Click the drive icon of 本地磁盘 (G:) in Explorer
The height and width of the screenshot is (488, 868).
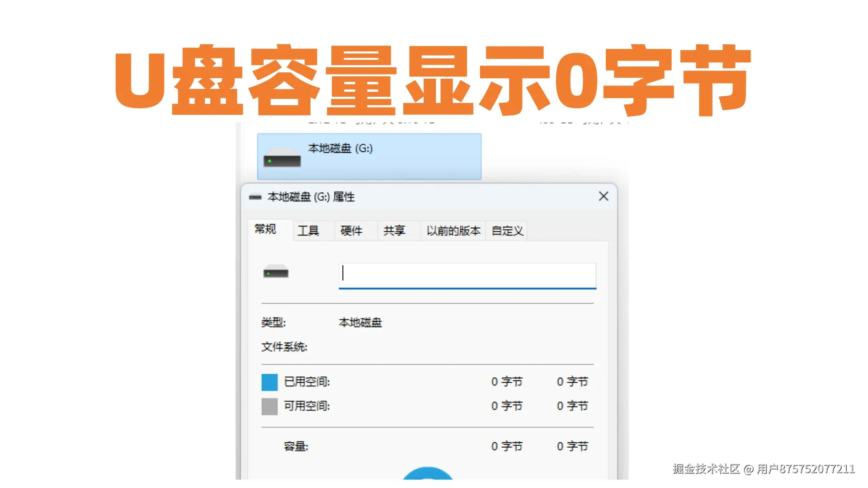pos(283,158)
